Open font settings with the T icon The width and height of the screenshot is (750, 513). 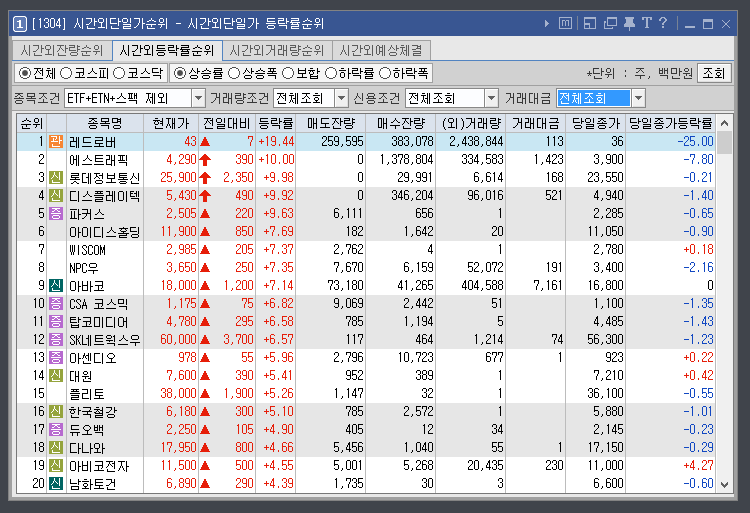tap(647, 23)
